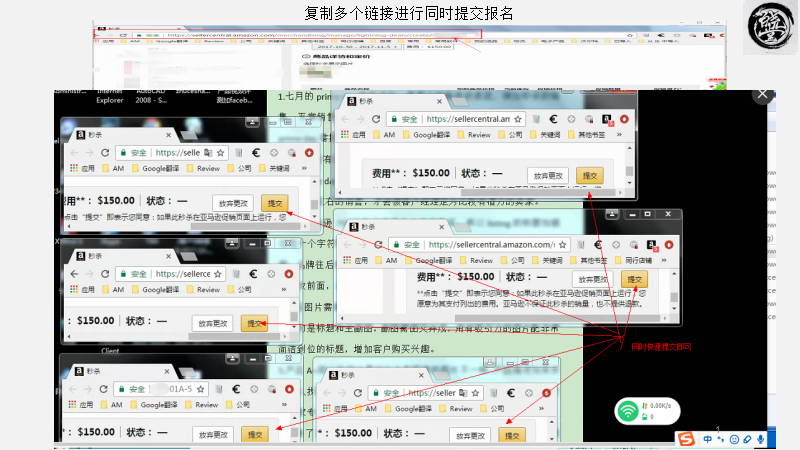Click 提交 in the top-right window
This screenshot has height=450, width=800.
tap(590, 176)
